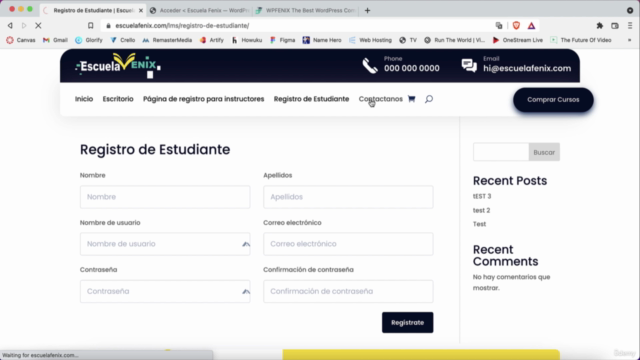Focus the sidebar search input
Screen dimensions: 640x360
501,152
